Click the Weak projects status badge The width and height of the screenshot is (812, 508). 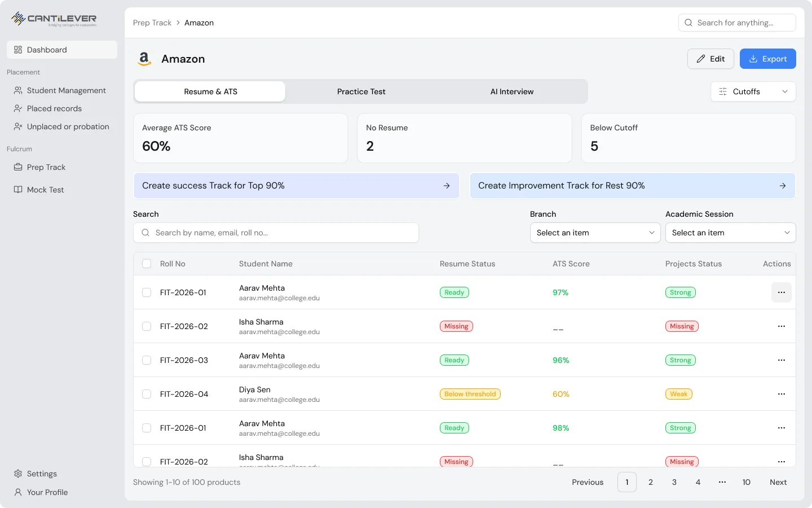[x=679, y=394]
